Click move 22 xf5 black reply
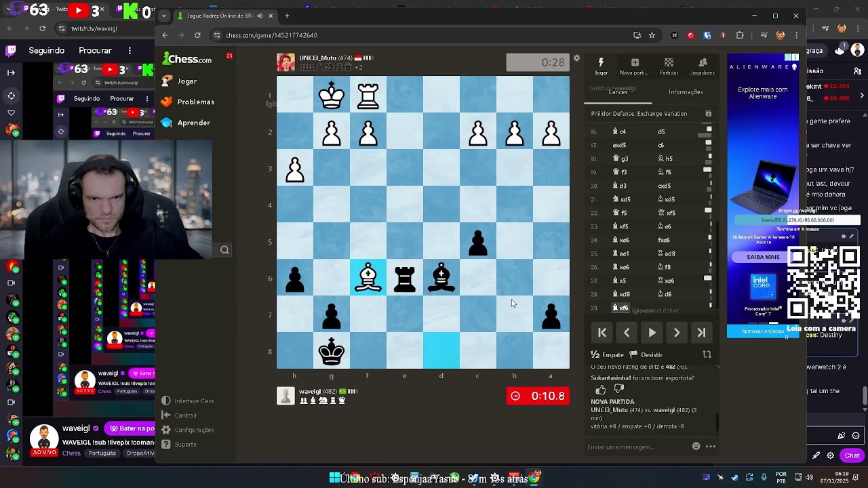This screenshot has width=868, height=488. [x=667, y=213]
